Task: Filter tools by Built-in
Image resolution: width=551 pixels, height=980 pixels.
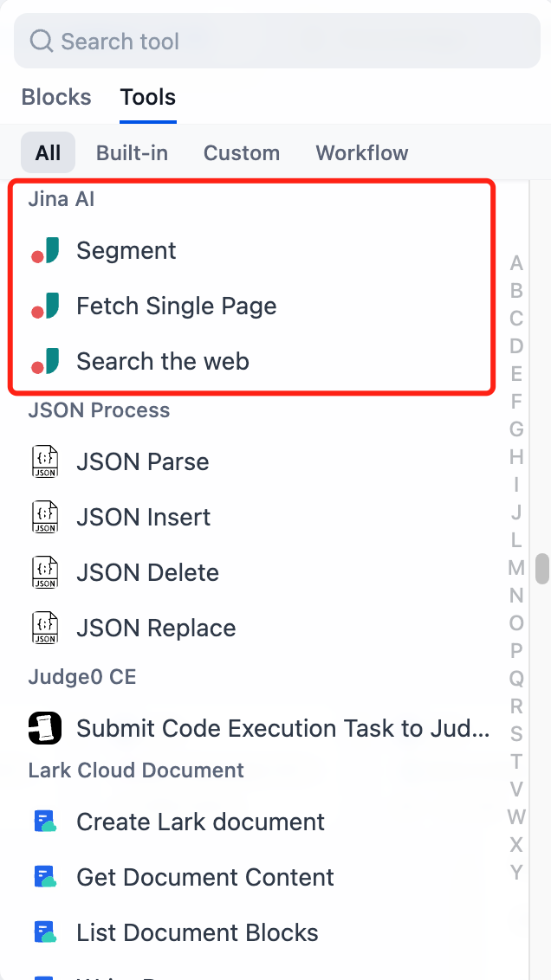Action: click(x=132, y=153)
